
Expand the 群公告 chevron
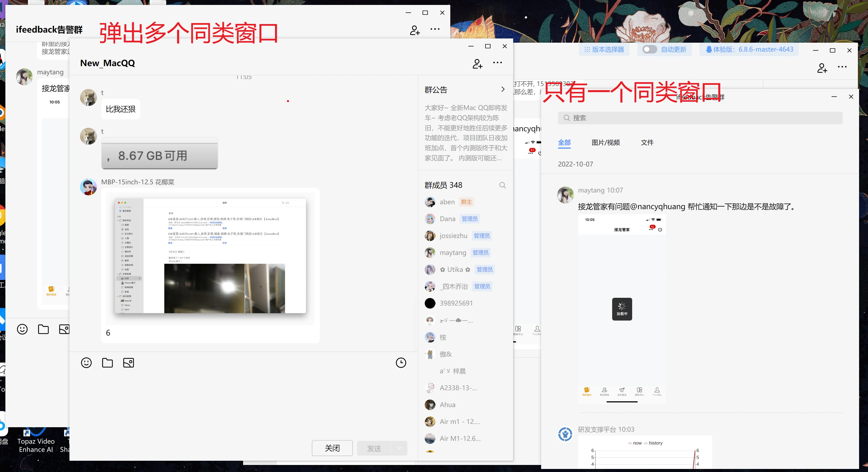point(503,89)
